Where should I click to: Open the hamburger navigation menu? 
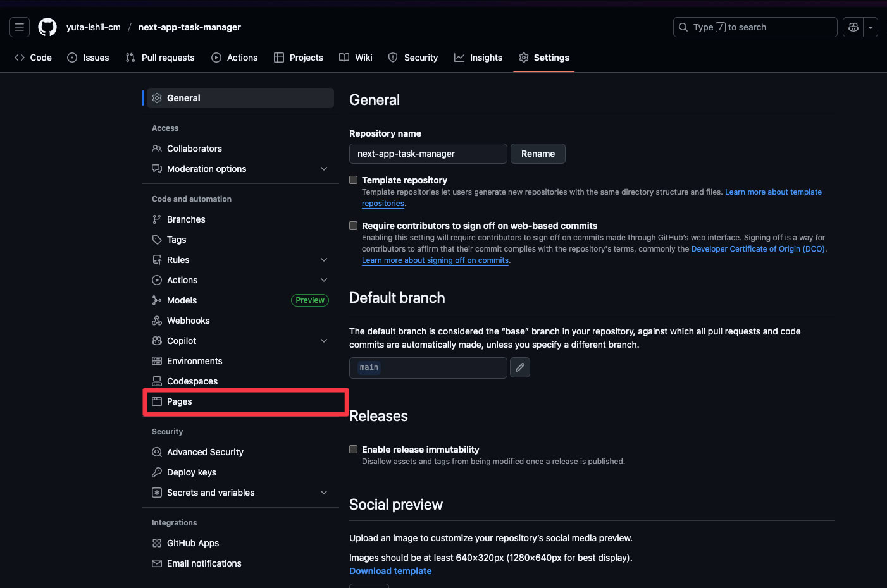coord(20,27)
